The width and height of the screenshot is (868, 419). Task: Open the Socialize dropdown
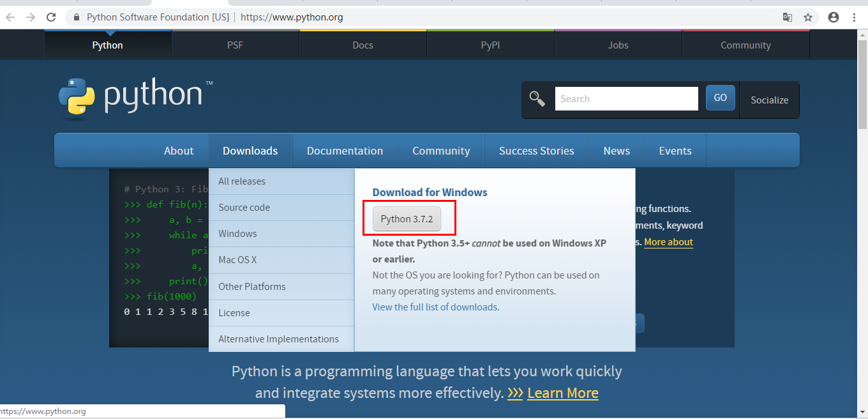tap(769, 100)
